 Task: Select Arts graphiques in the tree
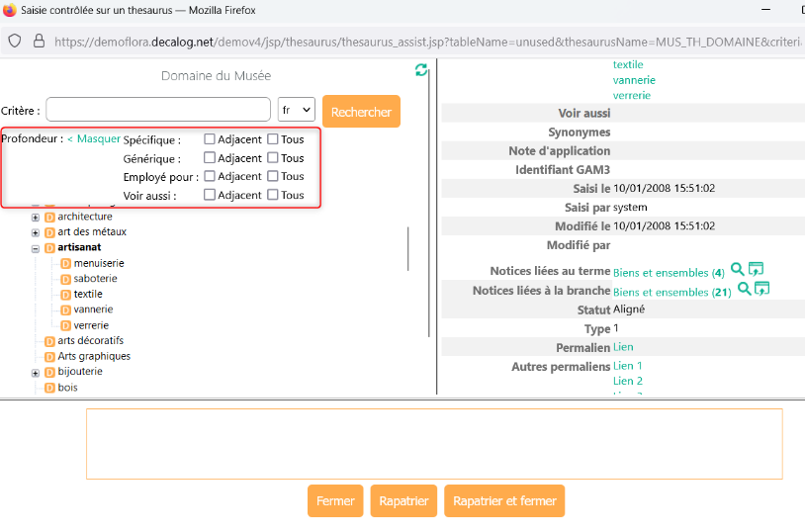94,356
